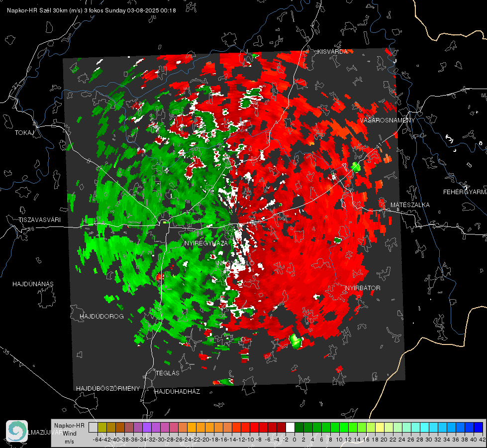Click the m/s unit label in legend
This screenshot has height=448, width=487.
coord(69,441)
